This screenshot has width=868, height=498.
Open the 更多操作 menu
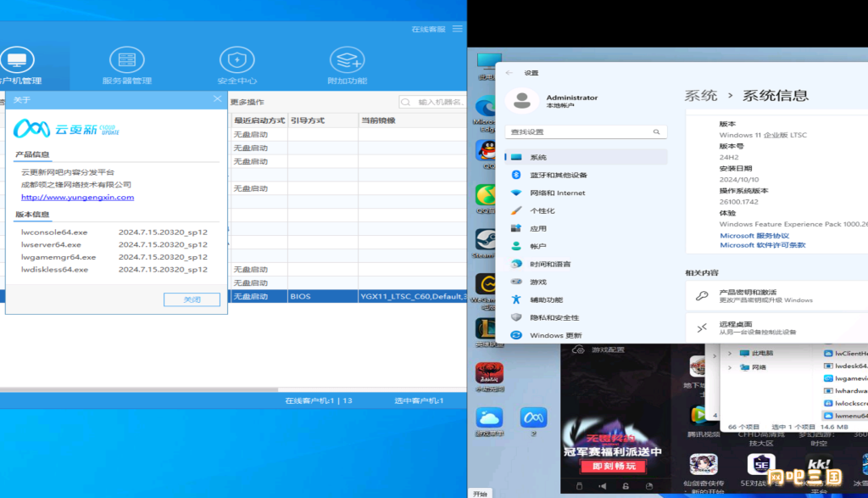(x=247, y=102)
